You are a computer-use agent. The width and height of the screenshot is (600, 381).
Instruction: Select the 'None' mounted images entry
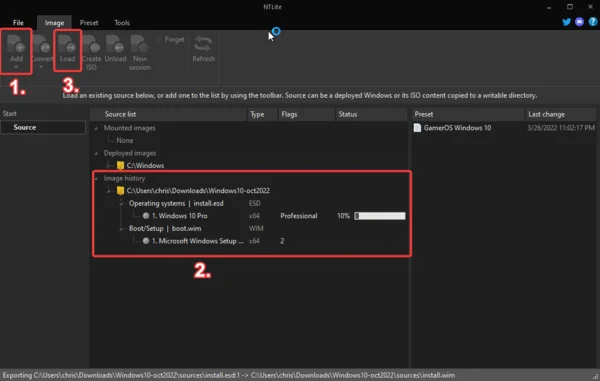[125, 140]
